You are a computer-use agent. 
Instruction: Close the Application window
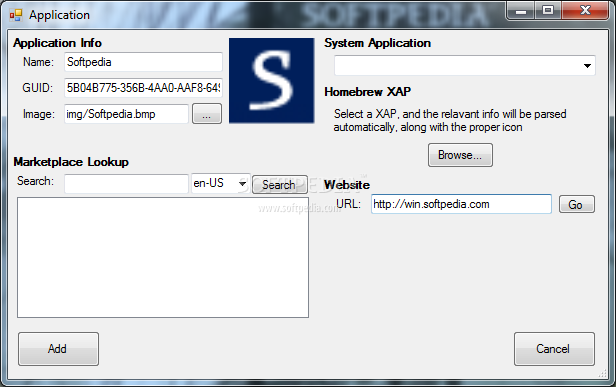(585, 11)
